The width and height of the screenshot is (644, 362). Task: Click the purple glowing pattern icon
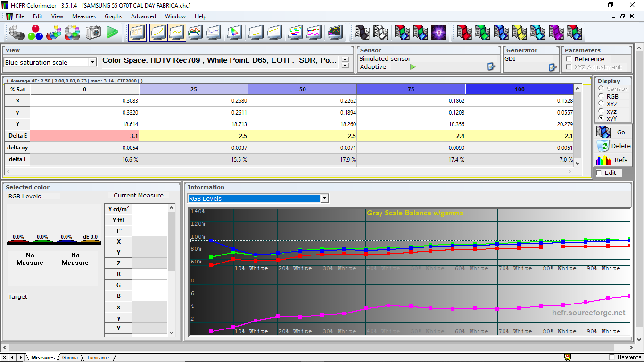coord(439,33)
